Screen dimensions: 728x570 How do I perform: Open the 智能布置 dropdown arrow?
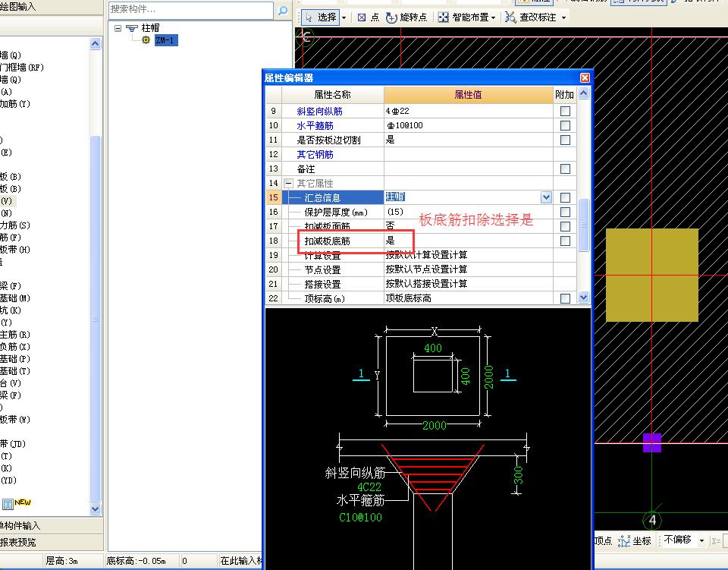(493, 17)
